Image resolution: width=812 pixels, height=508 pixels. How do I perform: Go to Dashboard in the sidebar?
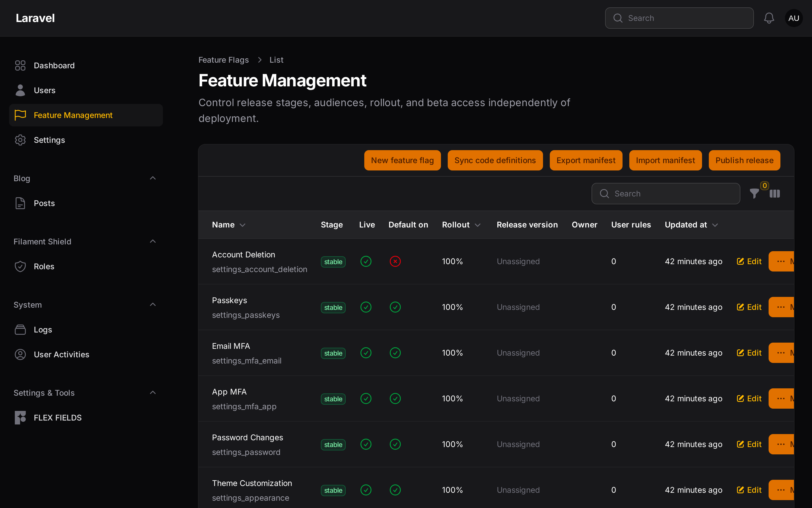pos(86,65)
